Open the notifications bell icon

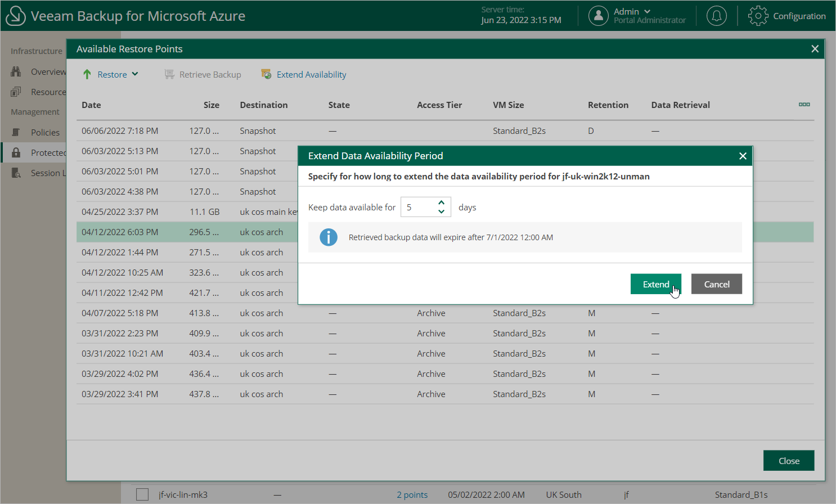point(716,16)
